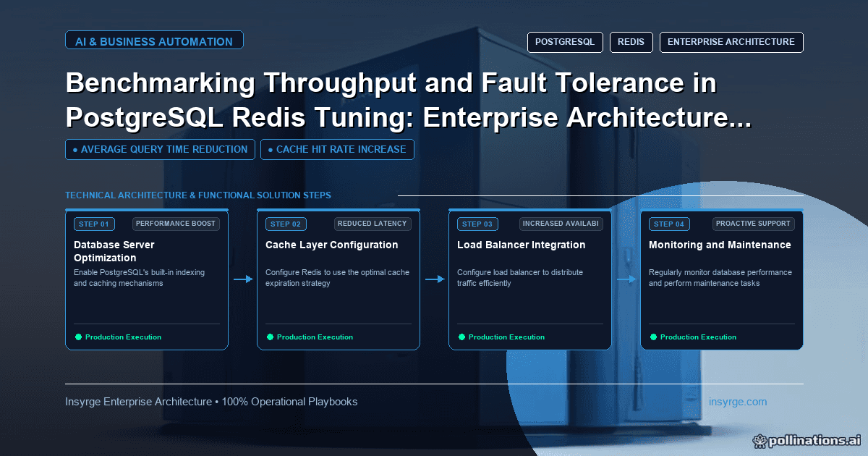Click the Cache Hit Rate Increase pill
The height and width of the screenshot is (456, 868).
[x=337, y=149]
